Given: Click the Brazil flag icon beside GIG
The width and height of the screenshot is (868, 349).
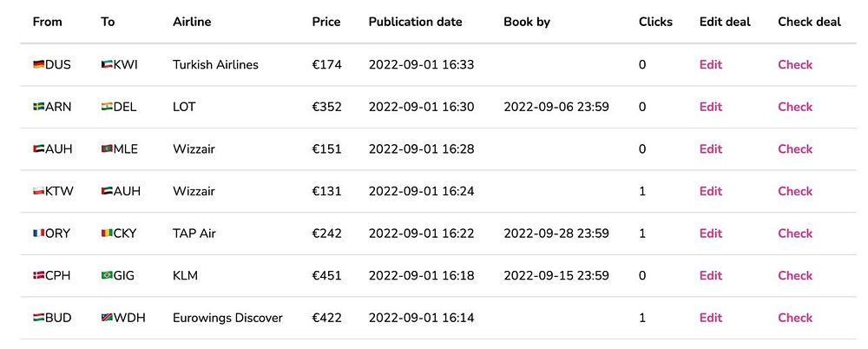Looking at the screenshot, I should coord(107,275).
